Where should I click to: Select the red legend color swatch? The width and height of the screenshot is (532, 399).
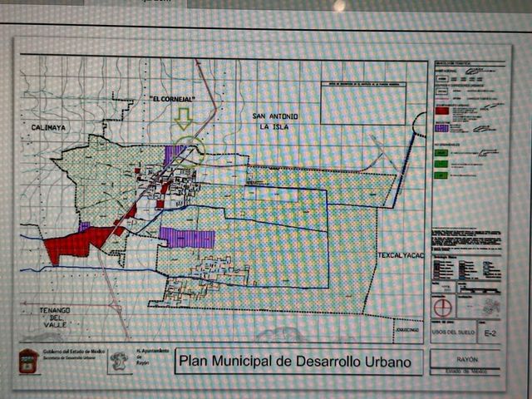coord(442,111)
